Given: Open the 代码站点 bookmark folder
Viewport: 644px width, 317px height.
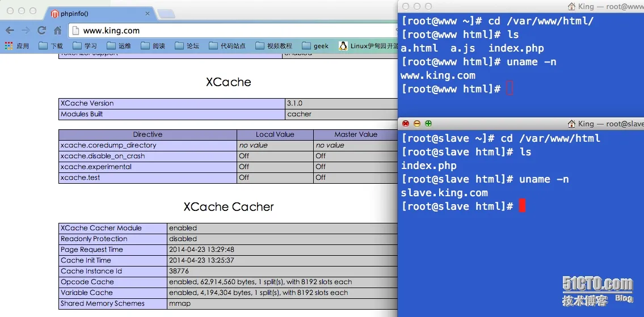Looking at the screenshot, I should click(x=227, y=45).
